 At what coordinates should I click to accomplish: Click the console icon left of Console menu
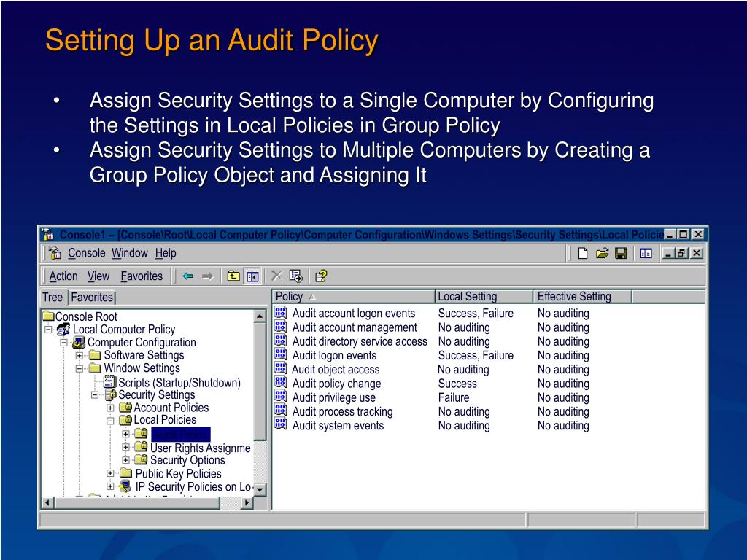tap(55, 253)
